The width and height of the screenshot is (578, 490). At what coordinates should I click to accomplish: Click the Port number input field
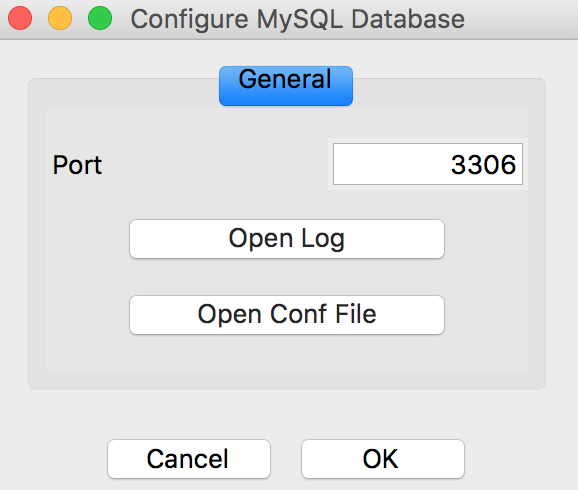428,164
